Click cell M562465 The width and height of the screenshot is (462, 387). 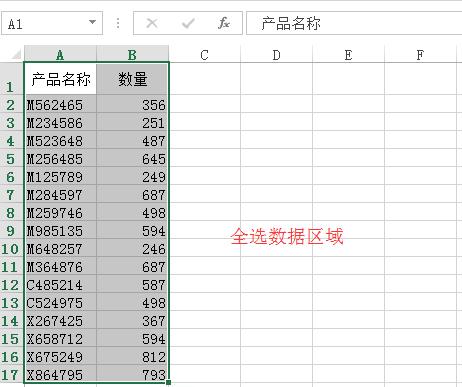60,104
